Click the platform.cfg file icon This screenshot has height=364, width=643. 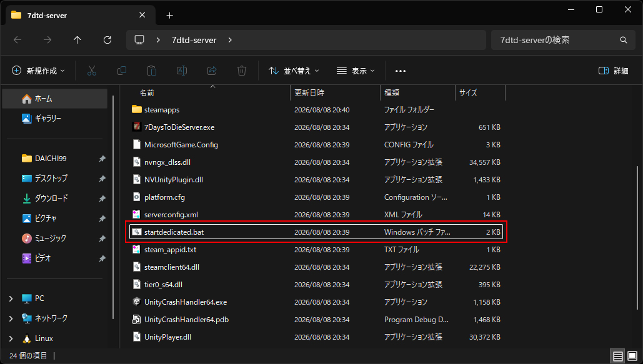(x=137, y=197)
